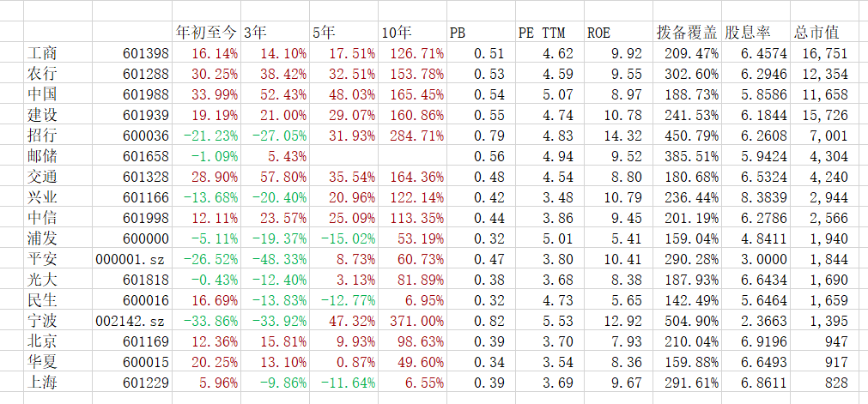Select the 工商 bank name cell
Screen dimensions: 868x404
click(x=43, y=54)
